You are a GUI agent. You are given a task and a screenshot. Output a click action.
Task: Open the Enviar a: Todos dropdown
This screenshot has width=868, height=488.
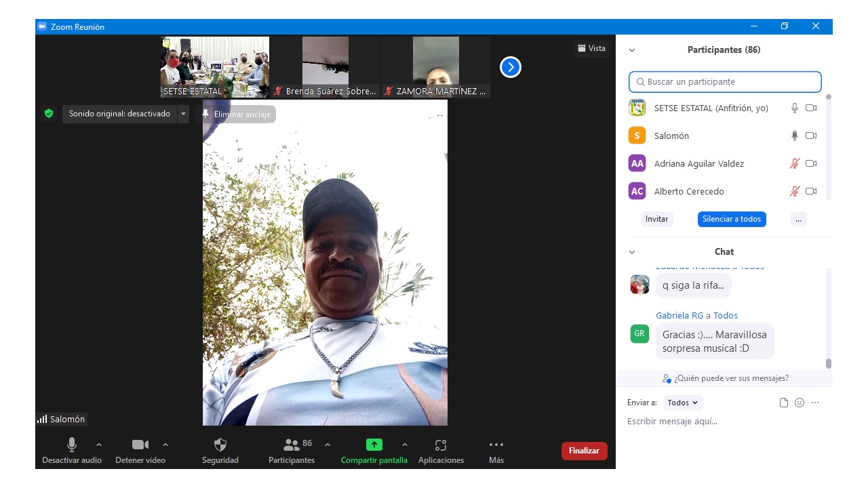coord(683,403)
